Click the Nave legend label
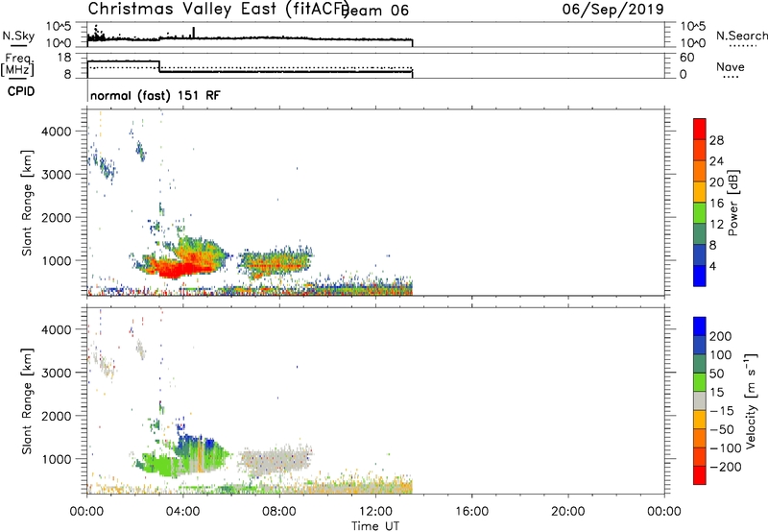The width and height of the screenshot is (768, 532). pyautogui.click(x=731, y=67)
